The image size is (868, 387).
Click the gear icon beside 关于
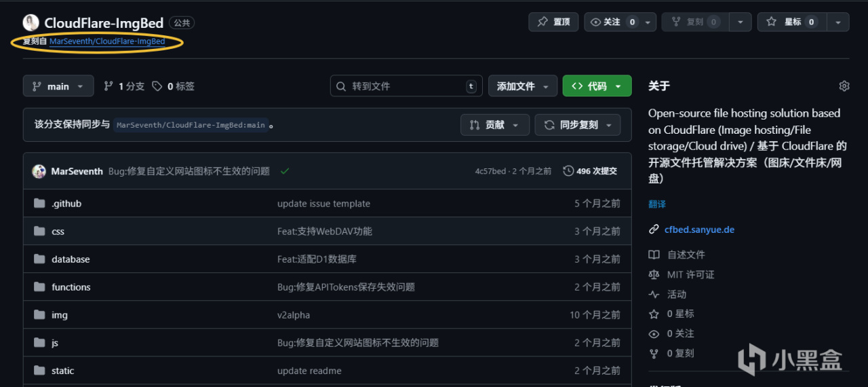844,86
